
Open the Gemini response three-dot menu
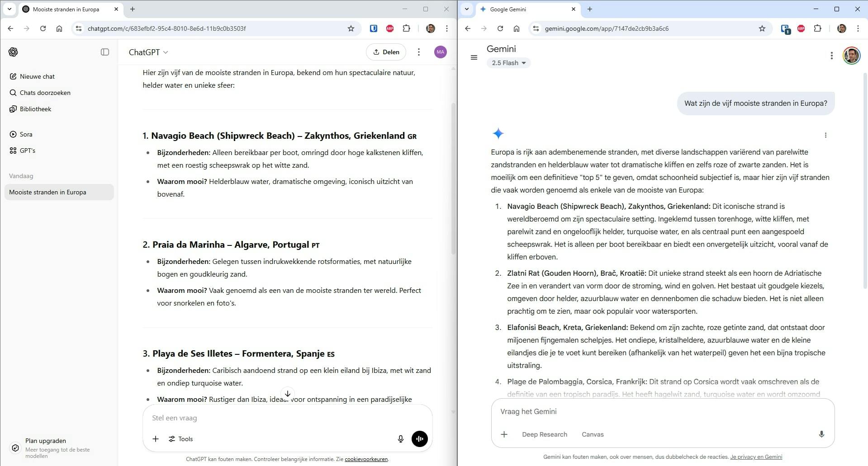pyautogui.click(x=825, y=135)
